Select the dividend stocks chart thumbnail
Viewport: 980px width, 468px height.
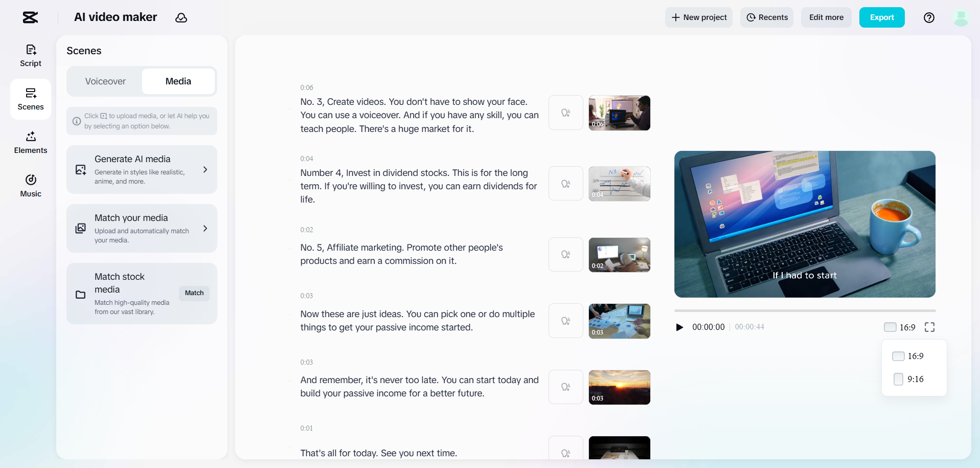[x=620, y=184]
